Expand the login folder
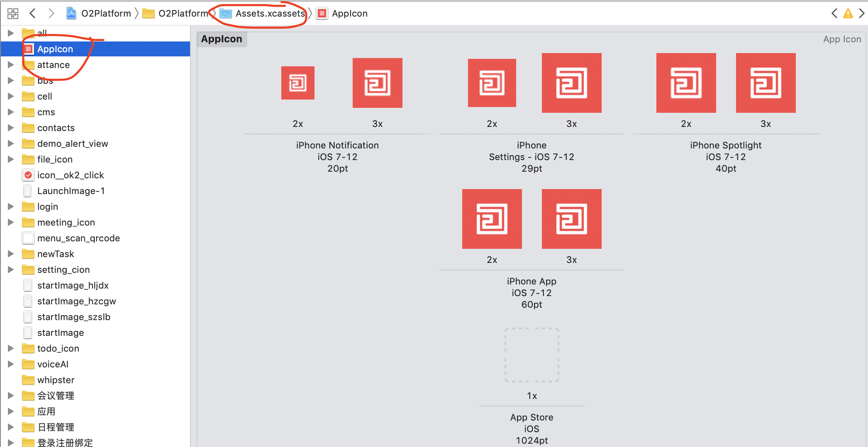Image resolution: width=868 pixels, height=447 pixels. click(x=11, y=206)
